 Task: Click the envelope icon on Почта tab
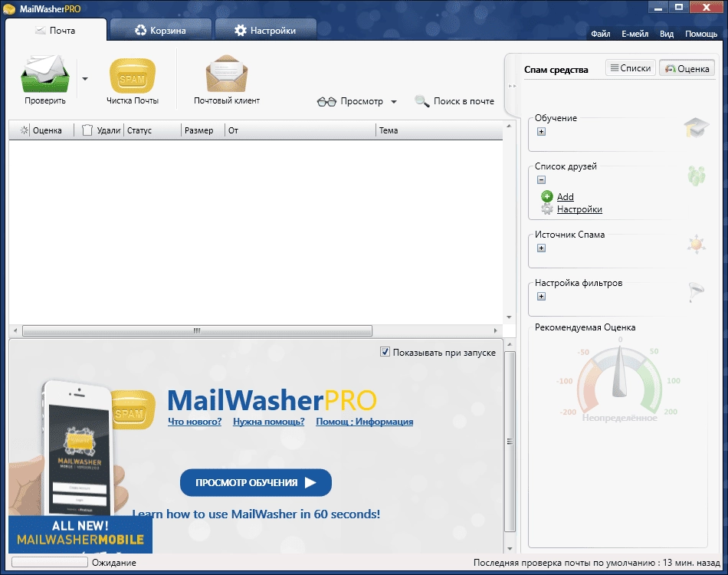[41, 30]
